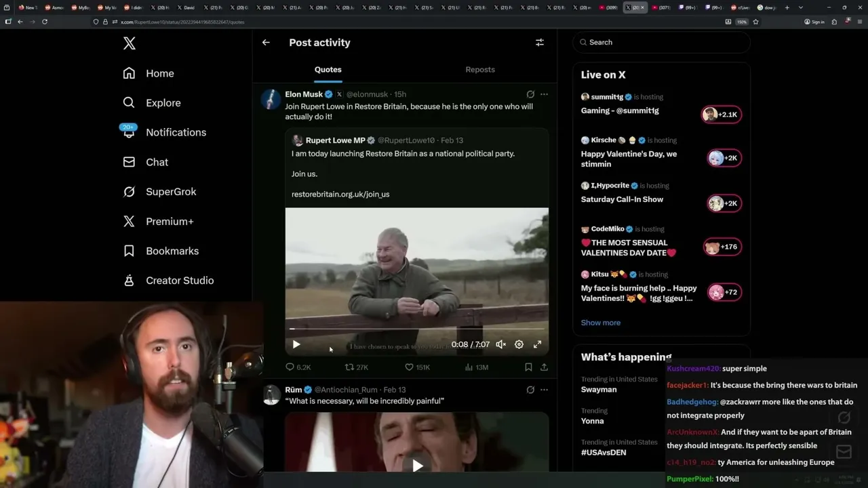Screen dimensions: 868x488
Task: Open the #USAvsDEN trending topic
Action: [x=604, y=452]
